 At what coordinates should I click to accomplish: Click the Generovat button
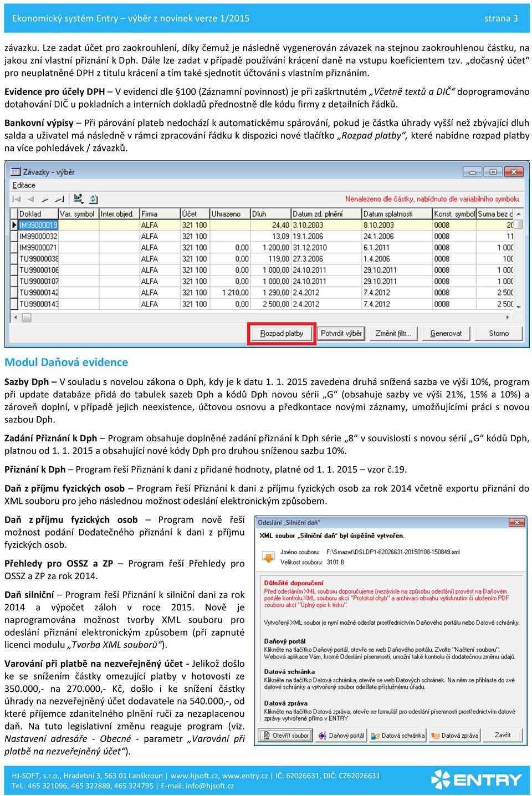coord(446,333)
